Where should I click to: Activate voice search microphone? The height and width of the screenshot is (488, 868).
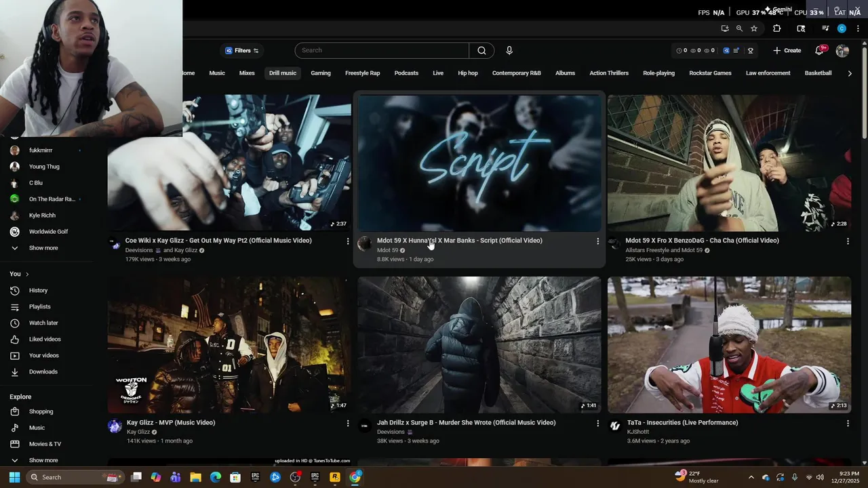click(509, 50)
